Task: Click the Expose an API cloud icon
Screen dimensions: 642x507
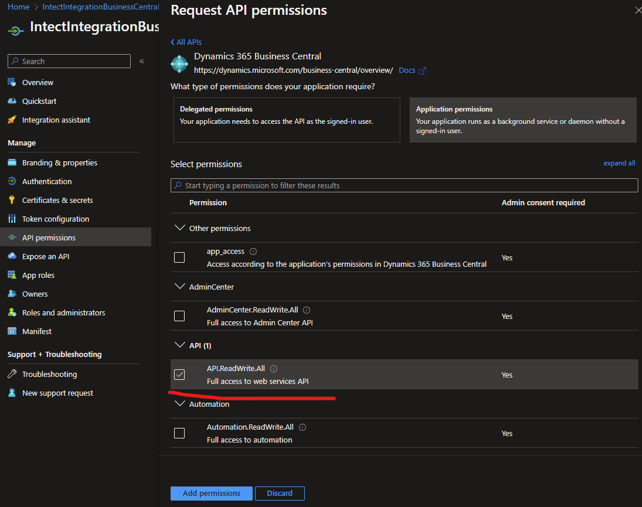Action: [12, 256]
